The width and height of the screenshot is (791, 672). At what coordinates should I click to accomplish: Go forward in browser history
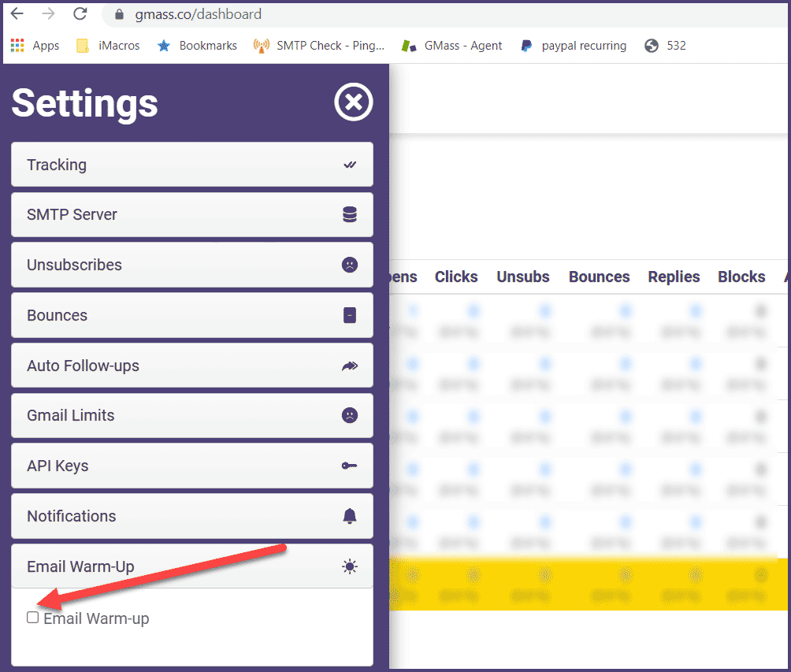pos(48,13)
